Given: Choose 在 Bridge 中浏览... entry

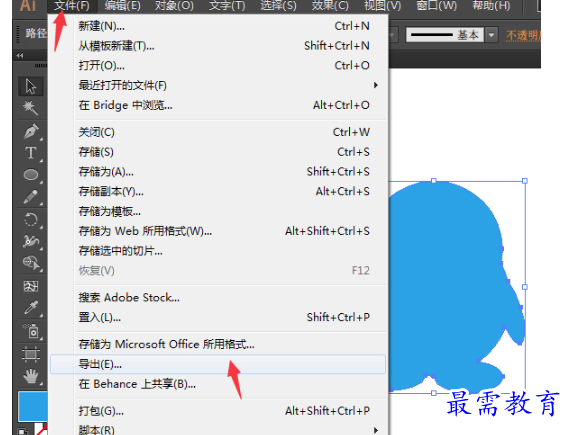Looking at the screenshot, I should (218, 105).
